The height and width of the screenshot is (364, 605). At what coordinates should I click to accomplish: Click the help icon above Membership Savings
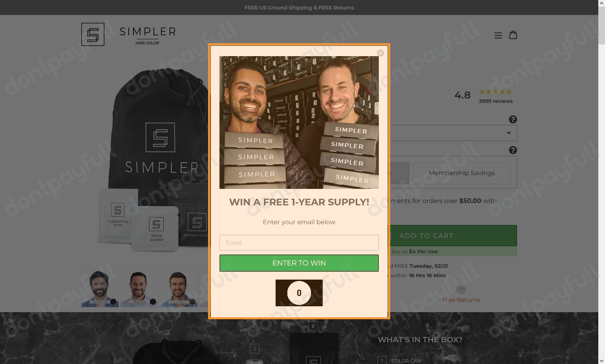513,150
